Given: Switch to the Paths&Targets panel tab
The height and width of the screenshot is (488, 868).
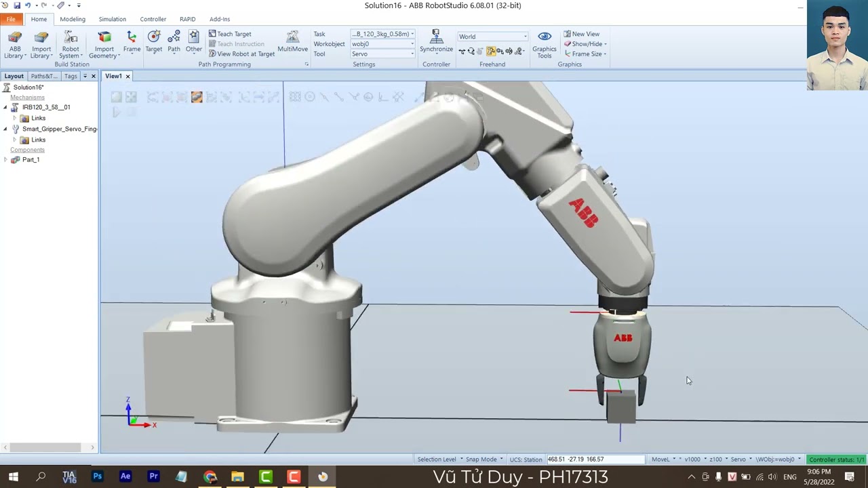Looking at the screenshot, I should coord(44,76).
